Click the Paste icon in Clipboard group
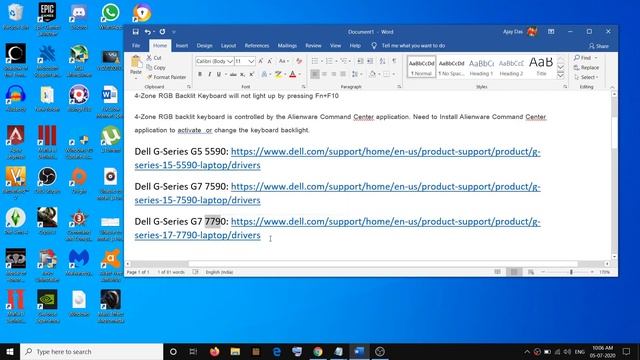640x360 pixels. 136,62
